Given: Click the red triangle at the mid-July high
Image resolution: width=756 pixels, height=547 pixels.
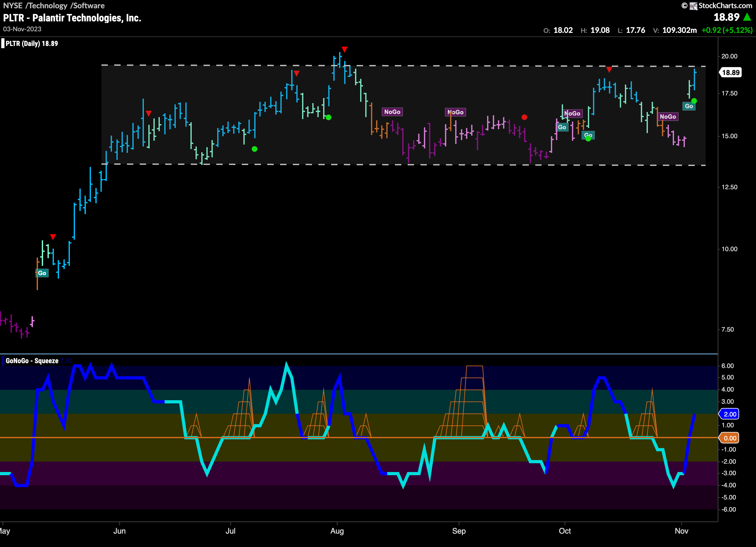Looking at the screenshot, I should pos(296,73).
